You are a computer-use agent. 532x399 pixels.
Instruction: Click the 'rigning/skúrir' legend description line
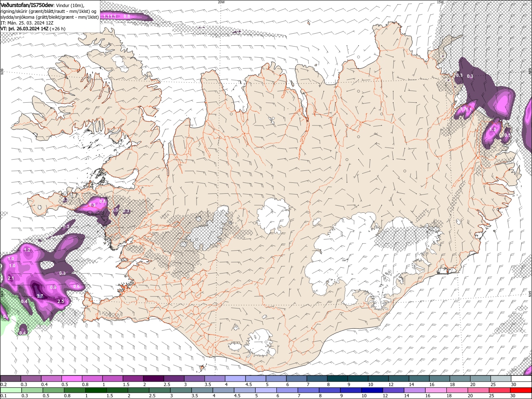[49, 11]
